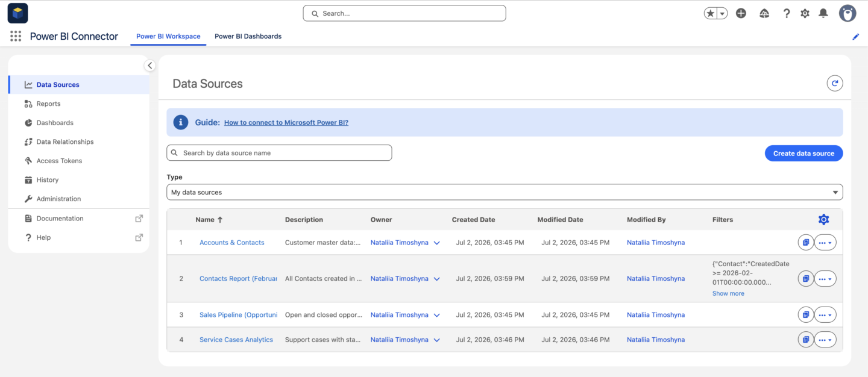The width and height of the screenshot is (868, 377).
Task: Click the Description column header
Action: tap(304, 220)
